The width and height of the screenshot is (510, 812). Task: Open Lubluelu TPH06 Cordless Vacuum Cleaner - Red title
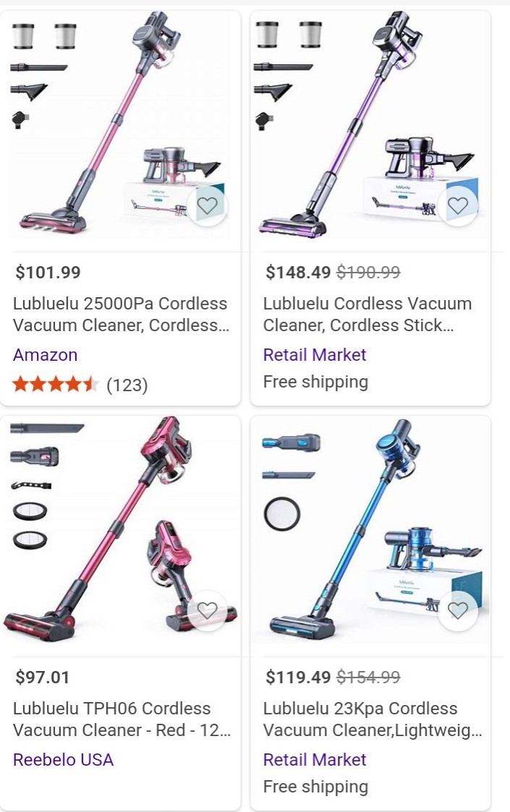point(122,719)
